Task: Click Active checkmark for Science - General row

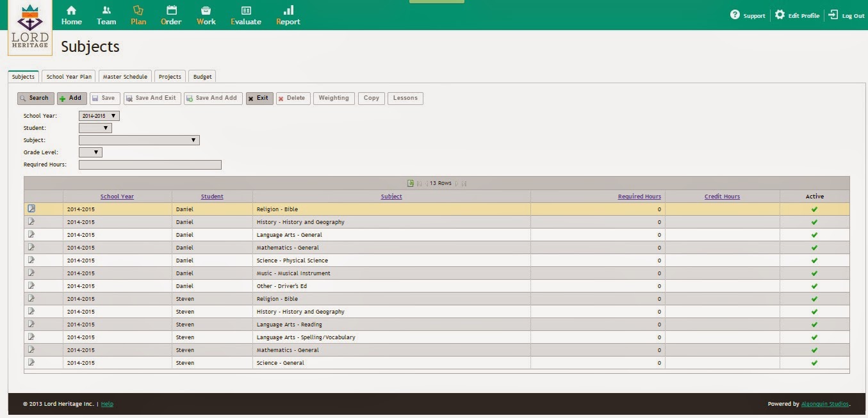Action: (x=814, y=363)
